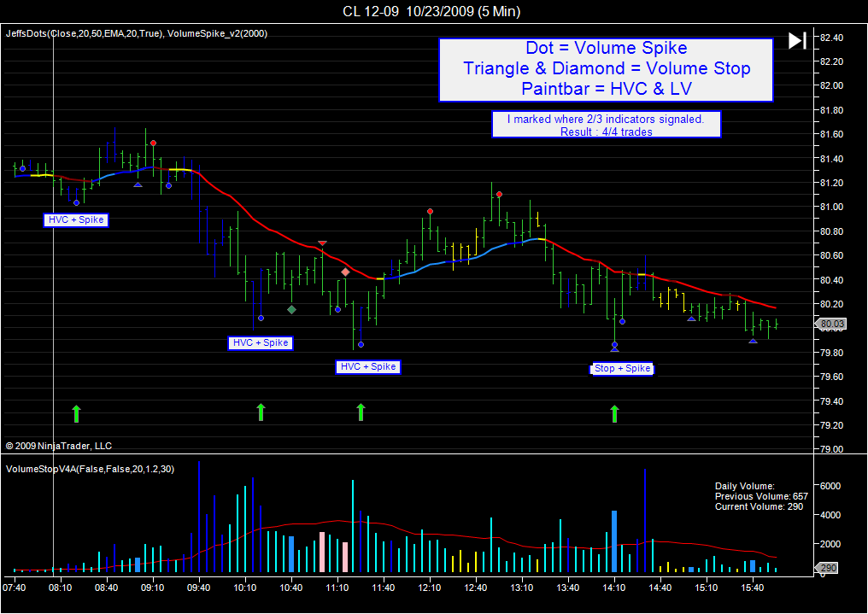Select the 290 current volume marker

[828, 568]
